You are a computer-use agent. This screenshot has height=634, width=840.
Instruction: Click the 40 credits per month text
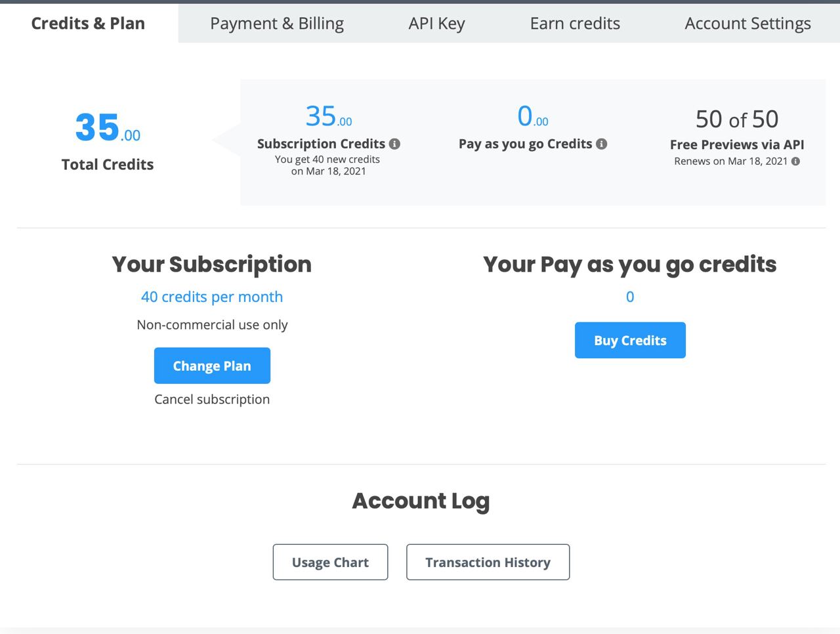point(212,297)
